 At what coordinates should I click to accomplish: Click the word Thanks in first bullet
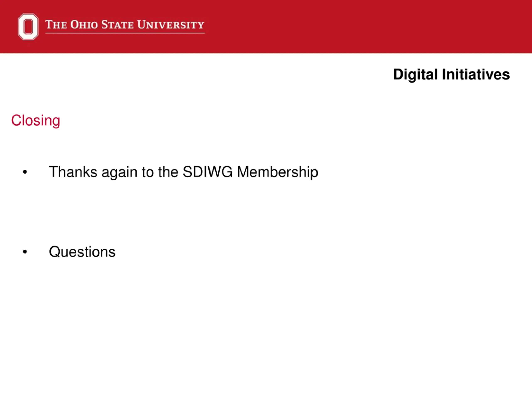pos(73,172)
